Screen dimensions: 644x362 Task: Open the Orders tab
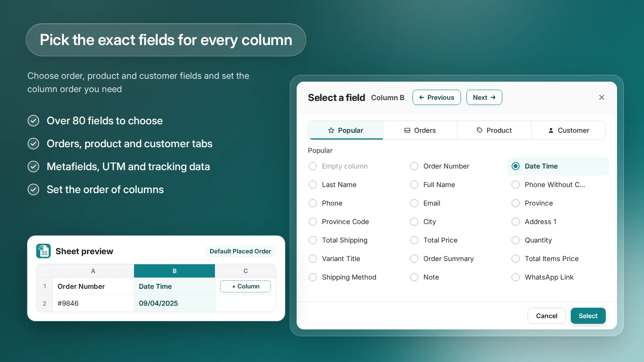[420, 130]
